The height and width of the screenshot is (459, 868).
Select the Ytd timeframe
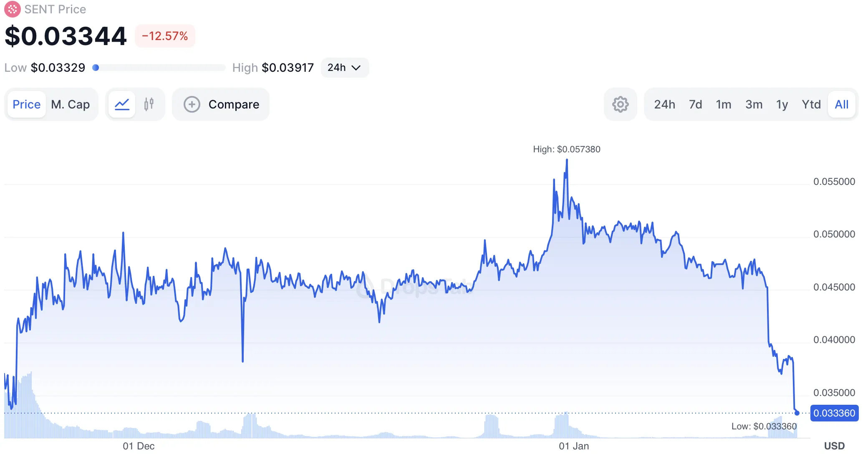811,104
